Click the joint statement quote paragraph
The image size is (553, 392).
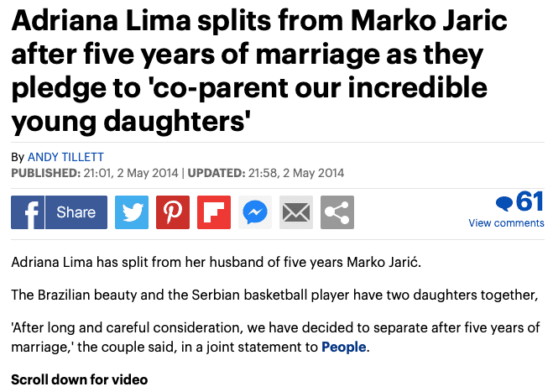click(x=275, y=337)
